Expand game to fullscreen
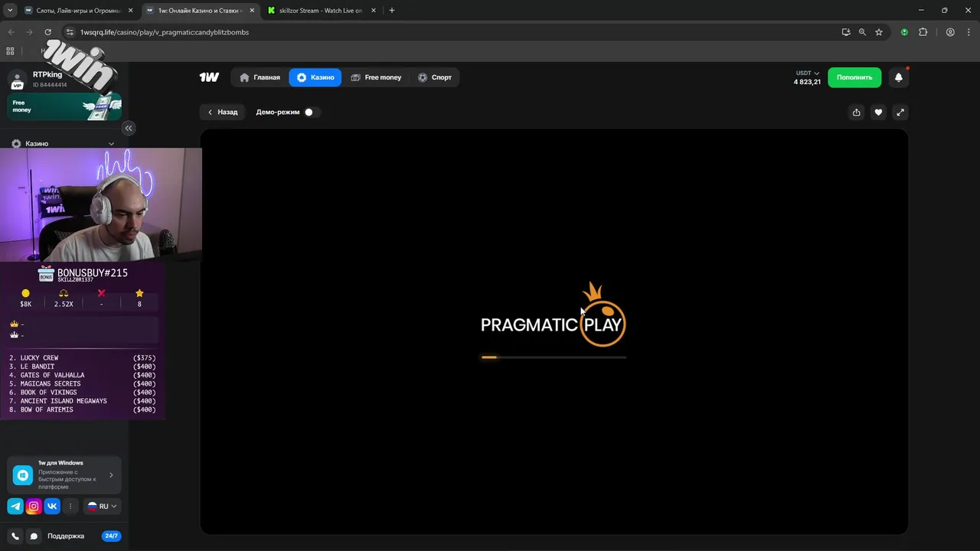980x551 pixels. click(900, 112)
